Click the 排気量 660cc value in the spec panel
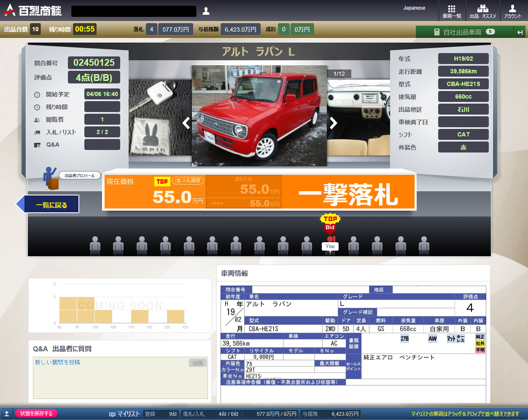The image size is (528, 420). coord(463,96)
